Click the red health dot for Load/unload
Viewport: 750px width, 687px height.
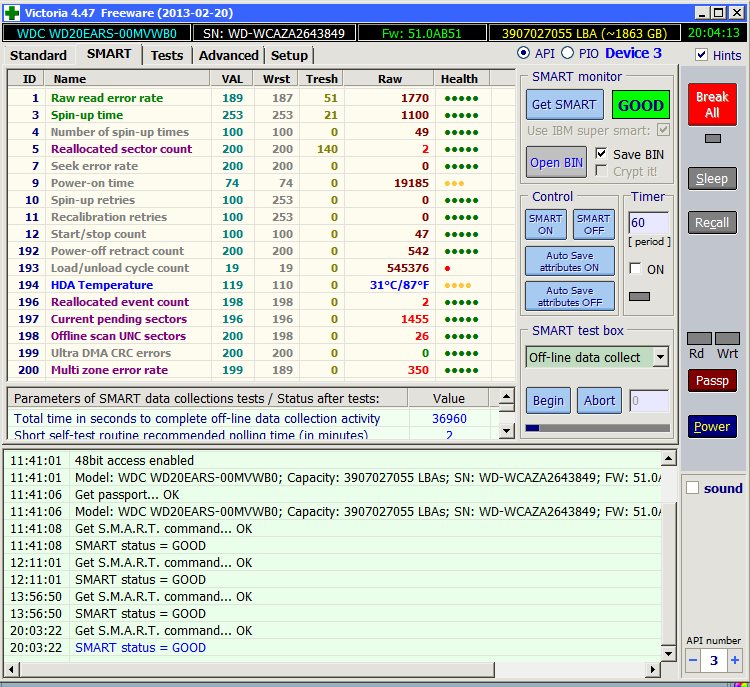[x=447, y=268]
